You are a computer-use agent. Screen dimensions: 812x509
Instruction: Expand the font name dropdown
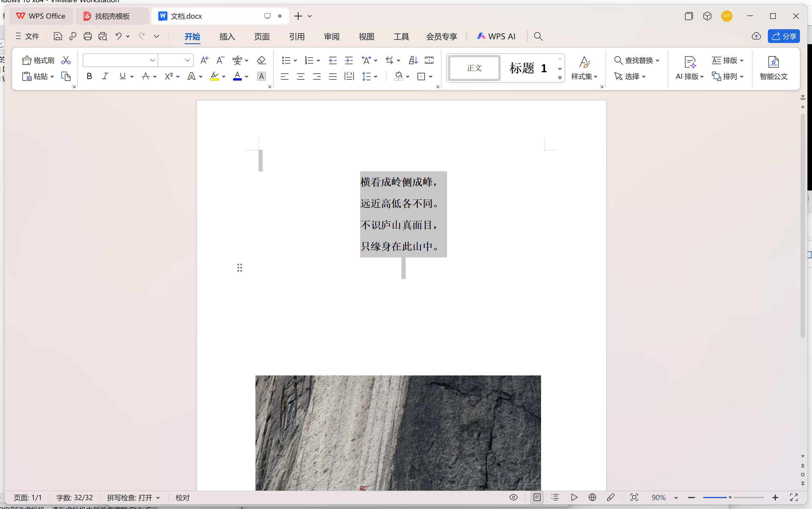pyautogui.click(x=152, y=60)
